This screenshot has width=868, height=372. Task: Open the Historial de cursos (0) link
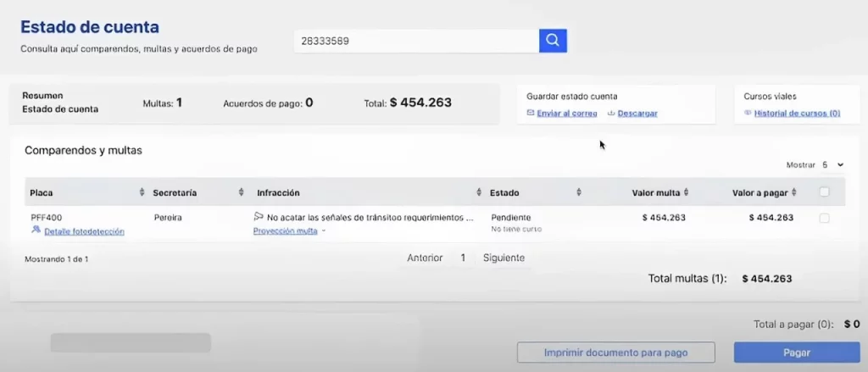pos(797,113)
